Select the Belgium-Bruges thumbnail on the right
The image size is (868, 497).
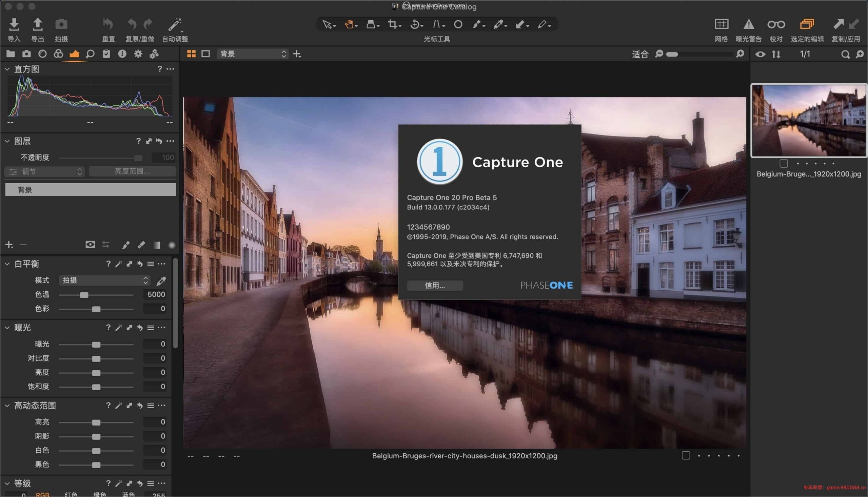808,121
